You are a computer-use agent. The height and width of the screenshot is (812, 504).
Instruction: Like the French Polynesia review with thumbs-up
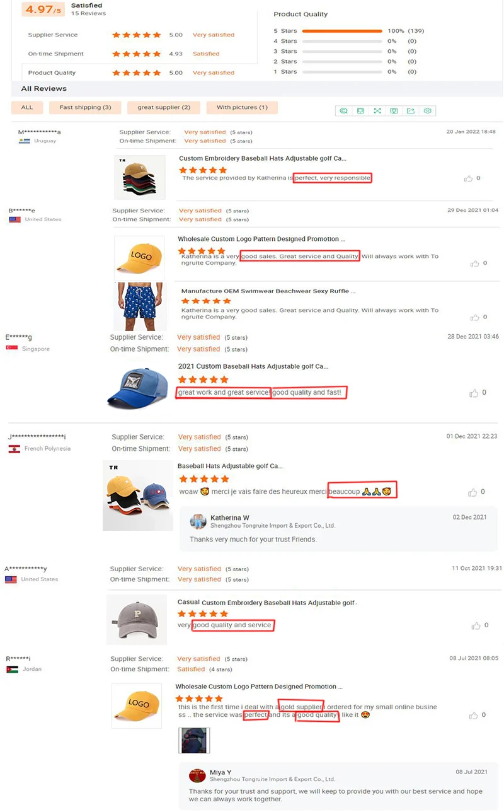coord(472,492)
